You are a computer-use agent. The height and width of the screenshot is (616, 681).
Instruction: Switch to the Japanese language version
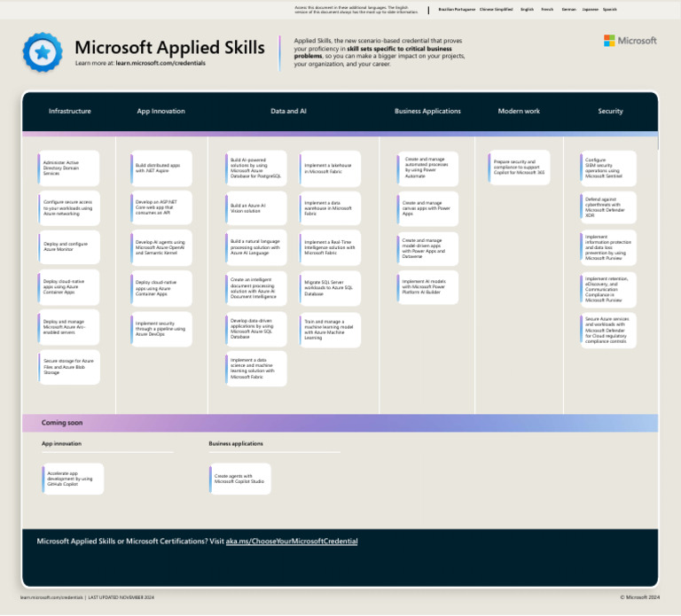[590, 9]
